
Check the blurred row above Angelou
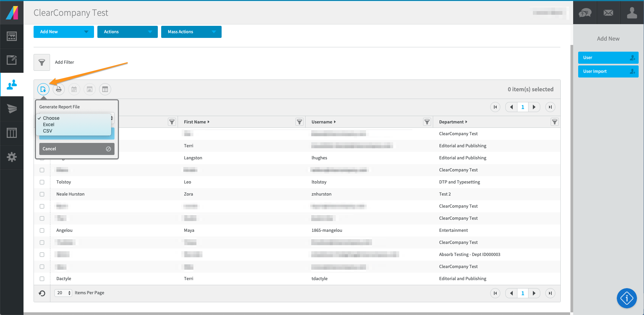click(x=42, y=218)
